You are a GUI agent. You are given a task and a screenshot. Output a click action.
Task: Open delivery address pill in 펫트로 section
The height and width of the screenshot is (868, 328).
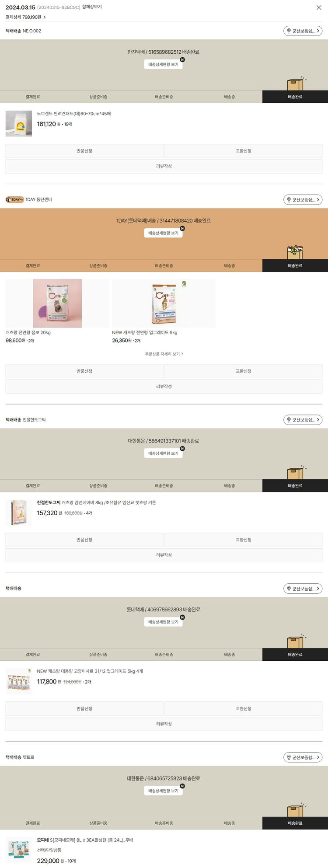tap(303, 757)
